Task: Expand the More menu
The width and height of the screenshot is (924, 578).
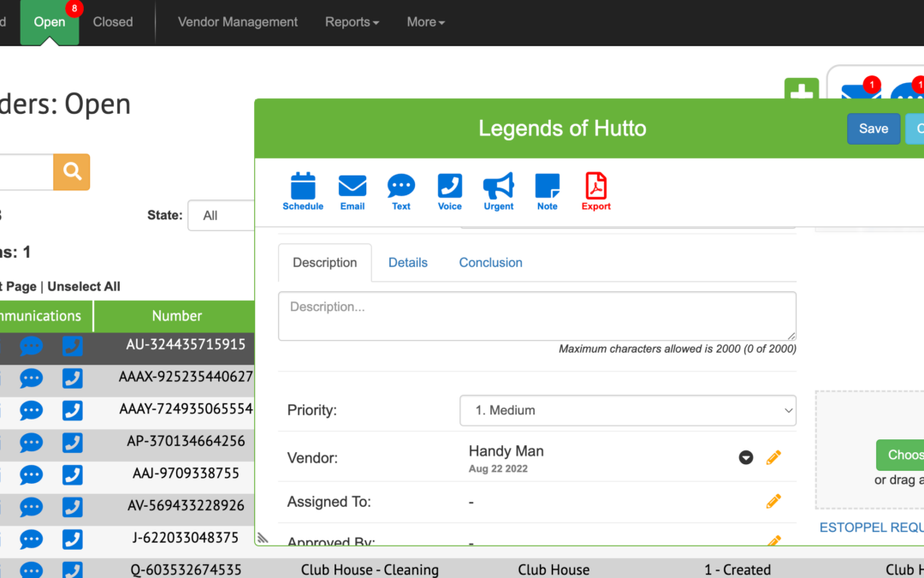Action: point(425,22)
